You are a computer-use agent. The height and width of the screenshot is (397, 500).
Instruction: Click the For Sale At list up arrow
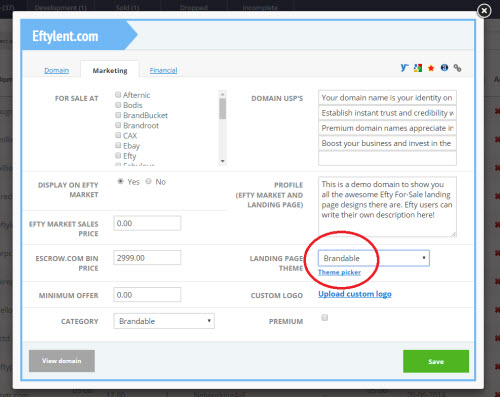click(x=223, y=94)
